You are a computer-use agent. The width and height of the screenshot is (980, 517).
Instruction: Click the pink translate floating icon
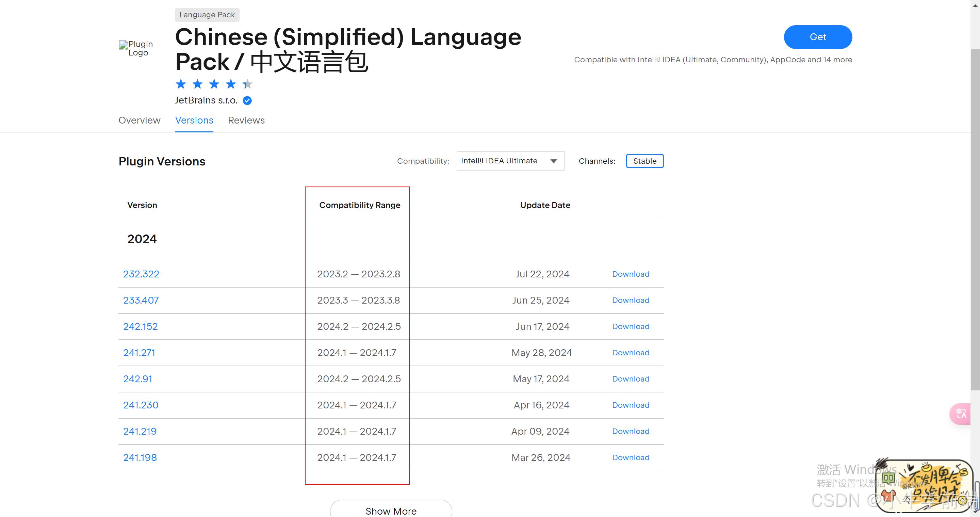(961, 414)
